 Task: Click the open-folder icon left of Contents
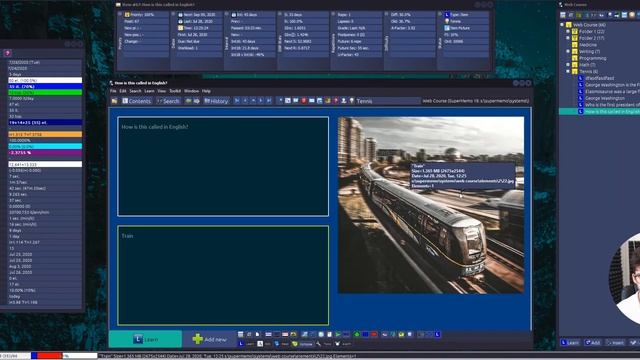click(x=115, y=101)
